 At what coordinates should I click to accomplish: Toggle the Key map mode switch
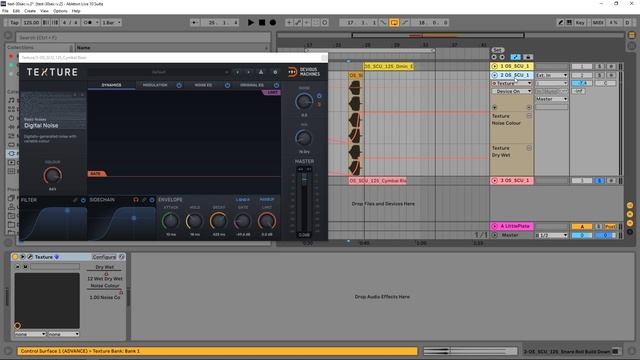580,22
